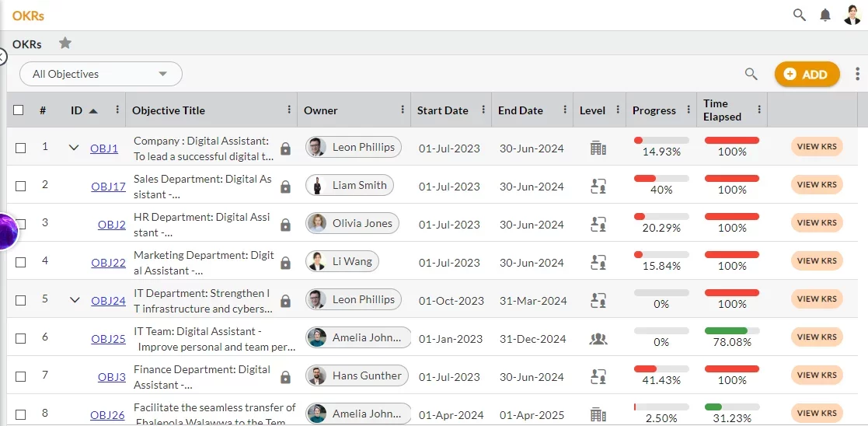The height and width of the screenshot is (426, 868).
Task: Click team level icon for OBJ25
Action: (598, 338)
